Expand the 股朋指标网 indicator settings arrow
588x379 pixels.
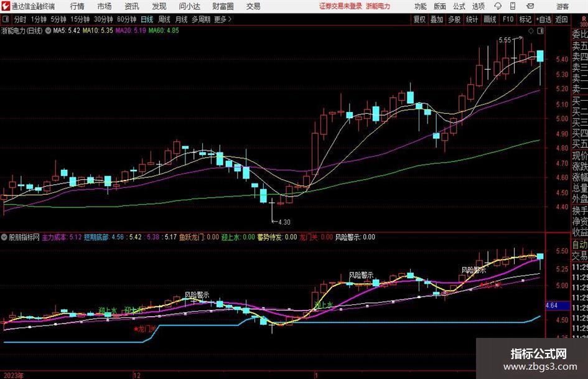point(4,237)
